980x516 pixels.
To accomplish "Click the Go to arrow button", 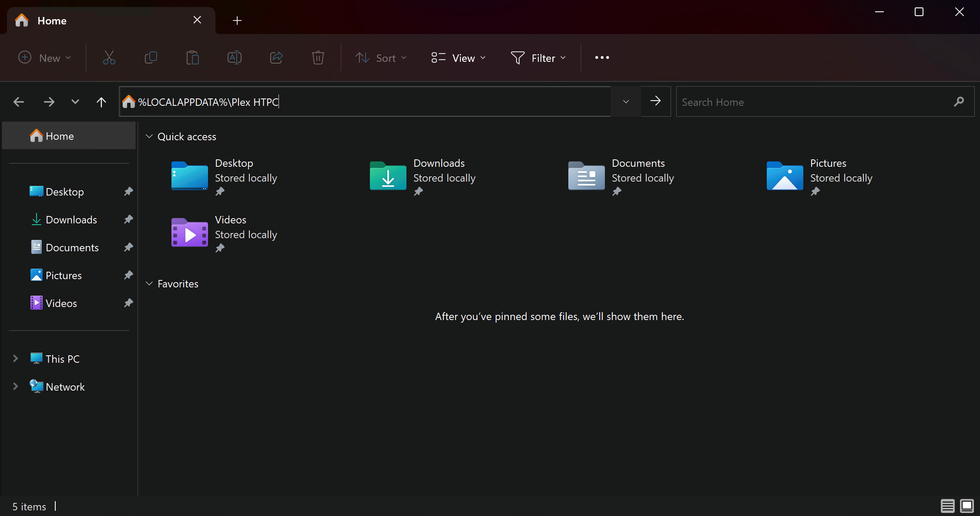I will (x=655, y=101).
